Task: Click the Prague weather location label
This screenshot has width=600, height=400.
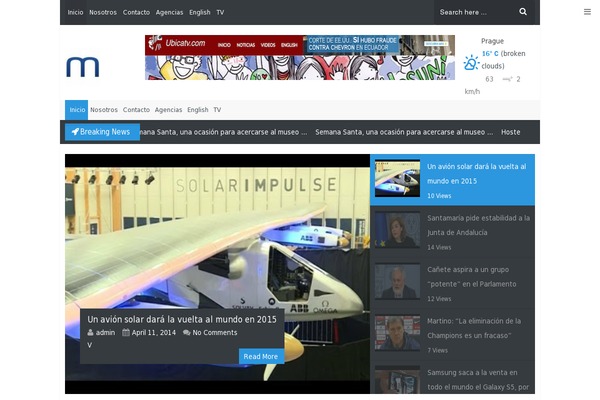Action: (x=492, y=41)
